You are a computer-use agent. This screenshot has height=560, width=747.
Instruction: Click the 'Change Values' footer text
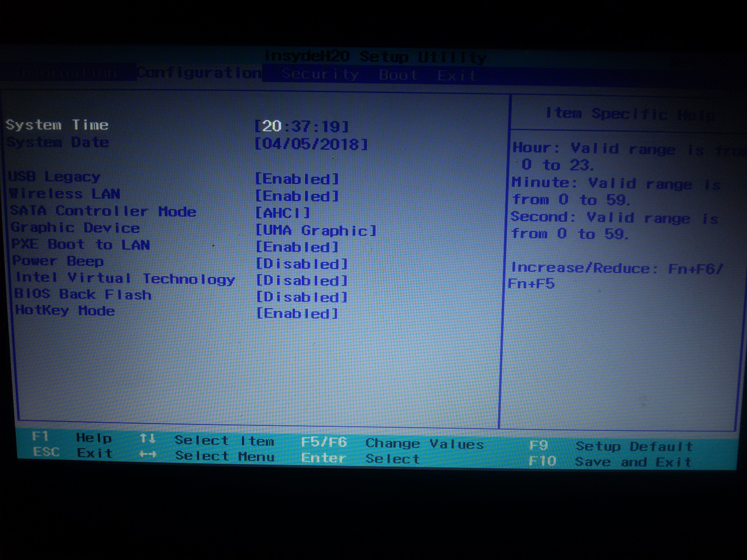point(425,444)
